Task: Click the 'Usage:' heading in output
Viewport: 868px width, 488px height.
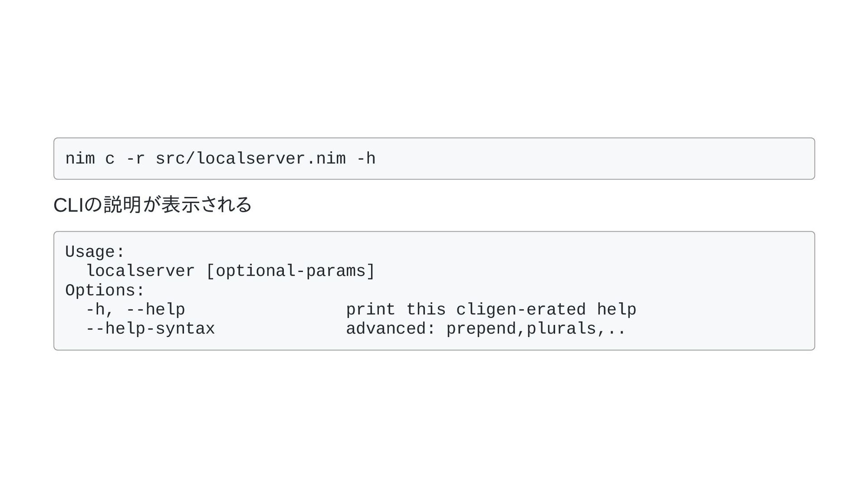Action: pyautogui.click(x=95, y=252)
